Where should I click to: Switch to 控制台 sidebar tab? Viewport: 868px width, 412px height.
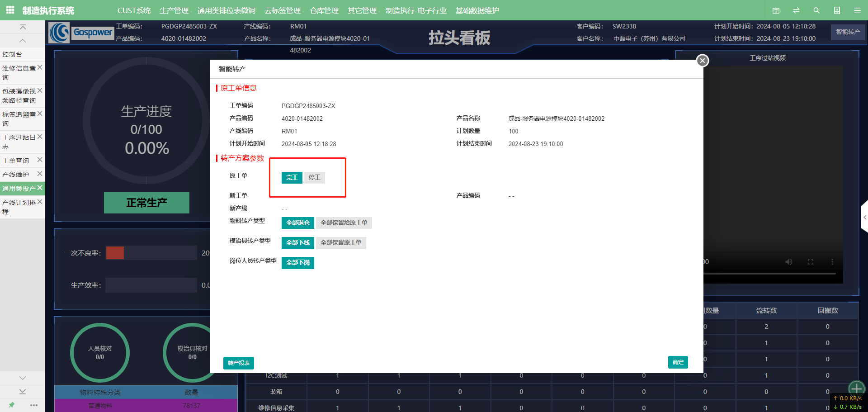click(23, 54)
